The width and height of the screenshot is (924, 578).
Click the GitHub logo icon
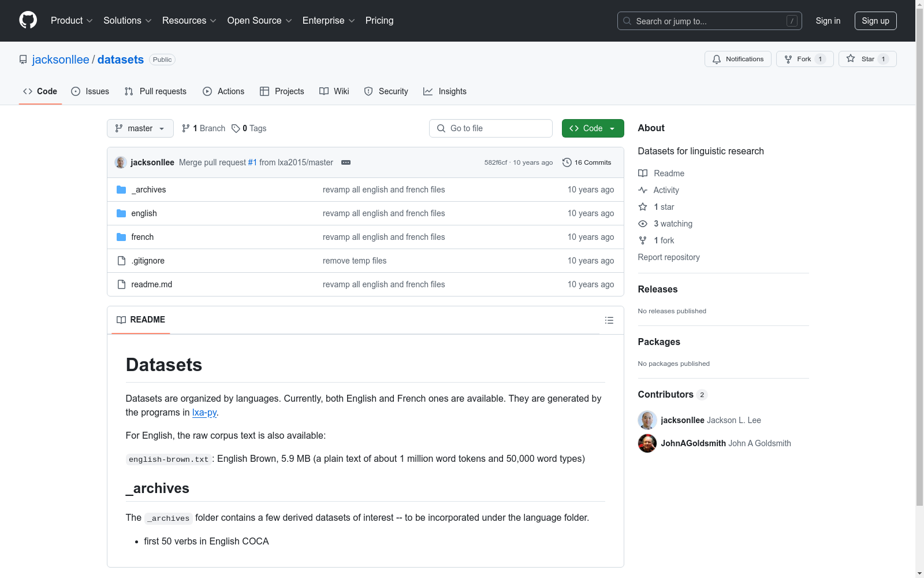(x=28, y=20)
